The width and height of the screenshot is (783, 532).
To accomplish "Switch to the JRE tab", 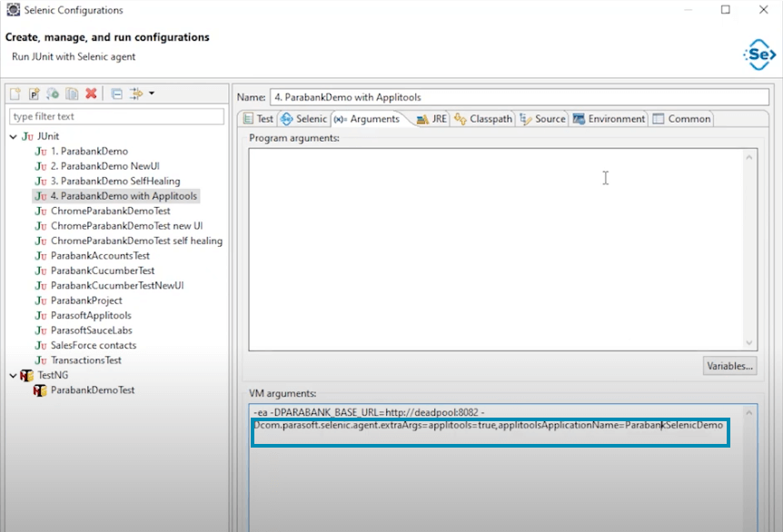I will click(x=432, y=119).
